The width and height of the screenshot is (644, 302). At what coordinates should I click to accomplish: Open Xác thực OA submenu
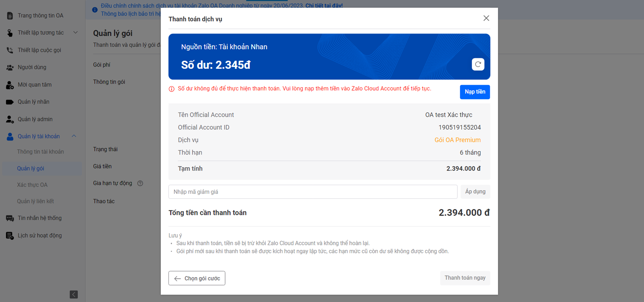(32, 185)
